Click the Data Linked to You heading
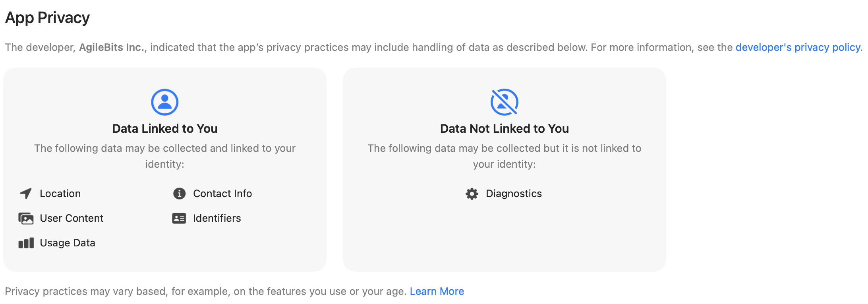The image size is (868, 304). click(x=164, y=128)
